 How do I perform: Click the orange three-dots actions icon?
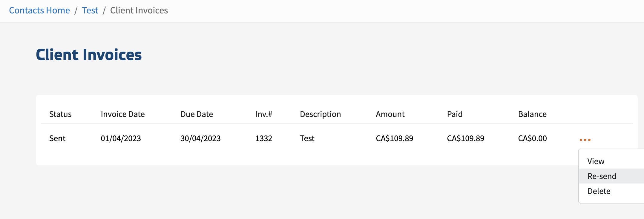tap(585, 140)
